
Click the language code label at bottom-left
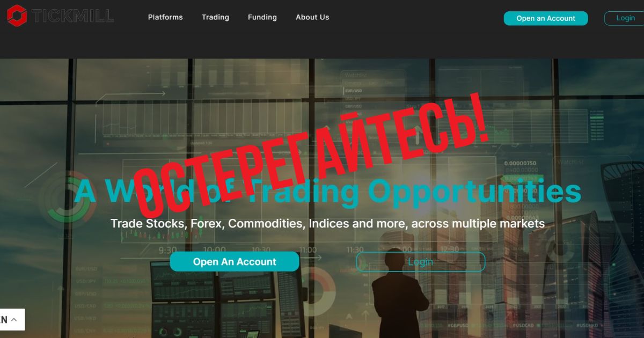pos(4,320)
